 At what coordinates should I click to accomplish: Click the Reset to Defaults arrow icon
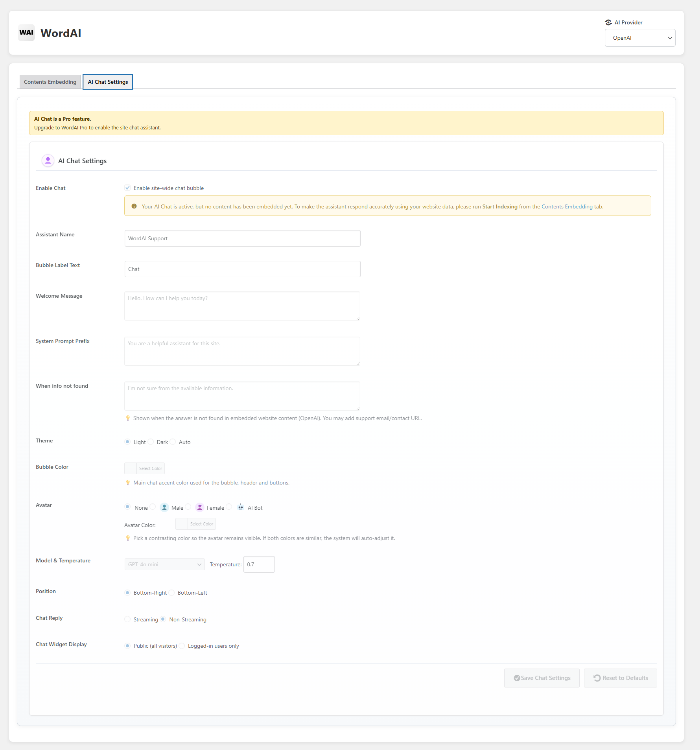click(597, 678)
